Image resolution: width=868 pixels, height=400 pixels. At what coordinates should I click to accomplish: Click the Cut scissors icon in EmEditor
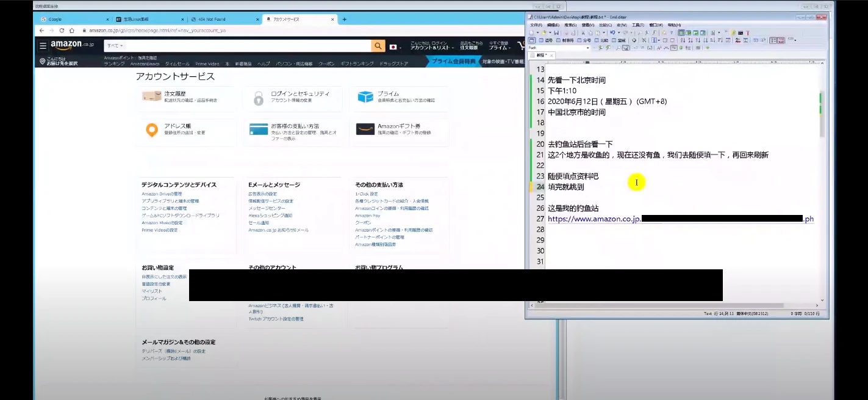tap(583, 32)
